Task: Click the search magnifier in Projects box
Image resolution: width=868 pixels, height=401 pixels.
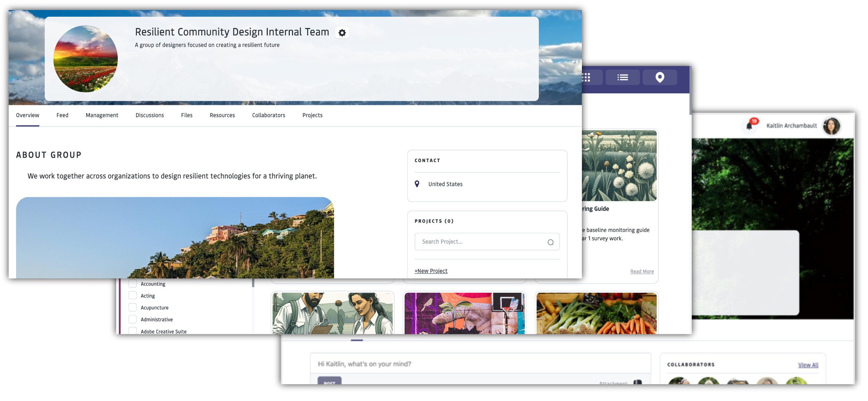Action: pos(550,242)
